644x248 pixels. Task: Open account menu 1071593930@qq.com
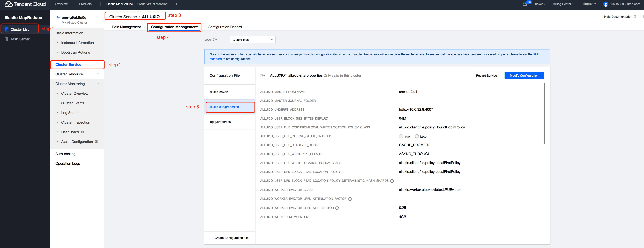coord(626,4)
